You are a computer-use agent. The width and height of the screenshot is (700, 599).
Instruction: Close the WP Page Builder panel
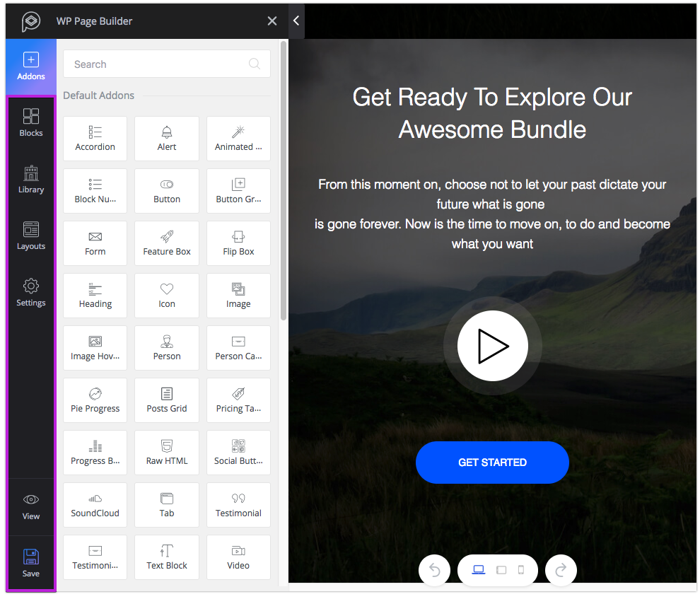tap(272, 21)
